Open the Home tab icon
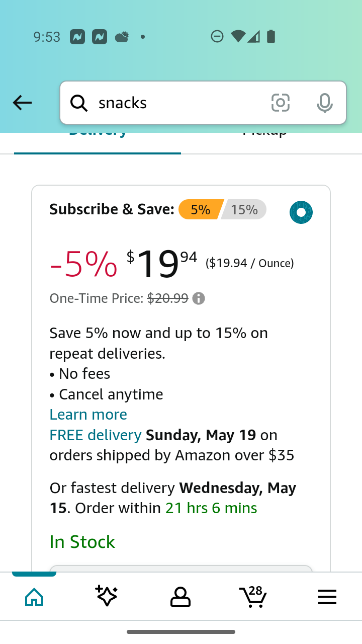This screenshot has width=362, height=644. click(34, 597)
